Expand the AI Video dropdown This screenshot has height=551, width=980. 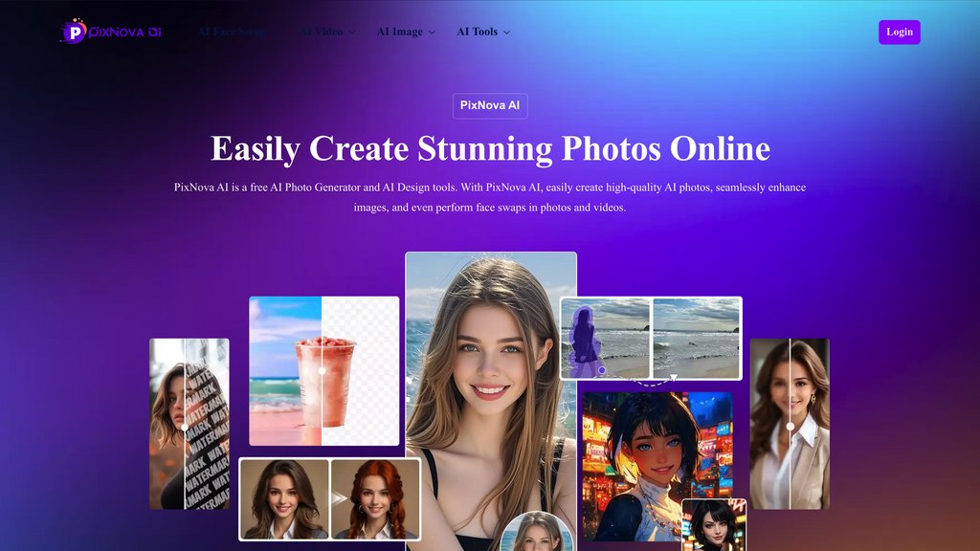pos(327,32)
